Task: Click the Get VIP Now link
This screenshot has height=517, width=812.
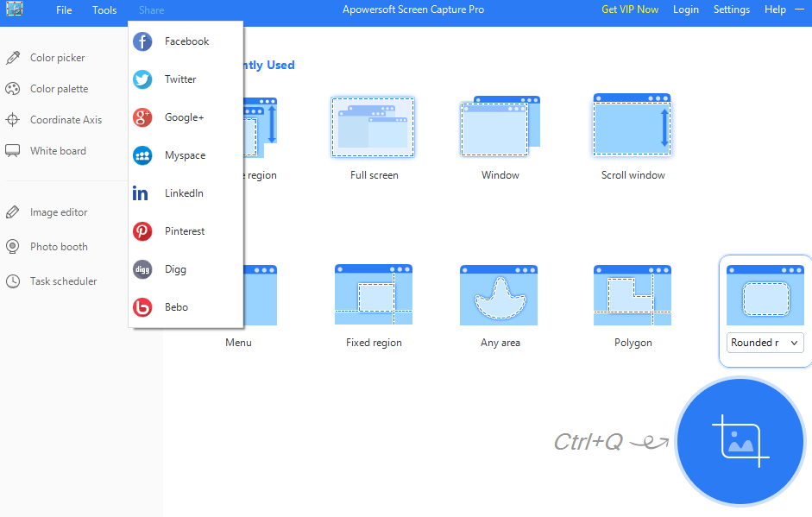Action: pos(630,9)
